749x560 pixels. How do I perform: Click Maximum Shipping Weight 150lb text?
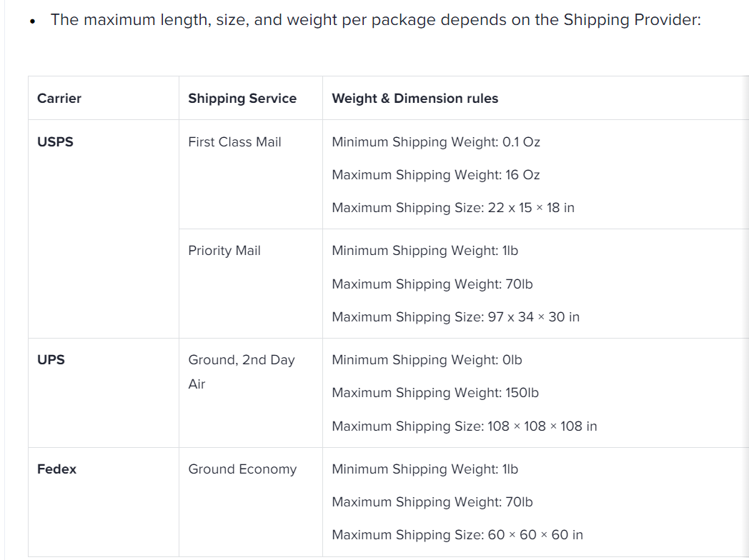435,392
